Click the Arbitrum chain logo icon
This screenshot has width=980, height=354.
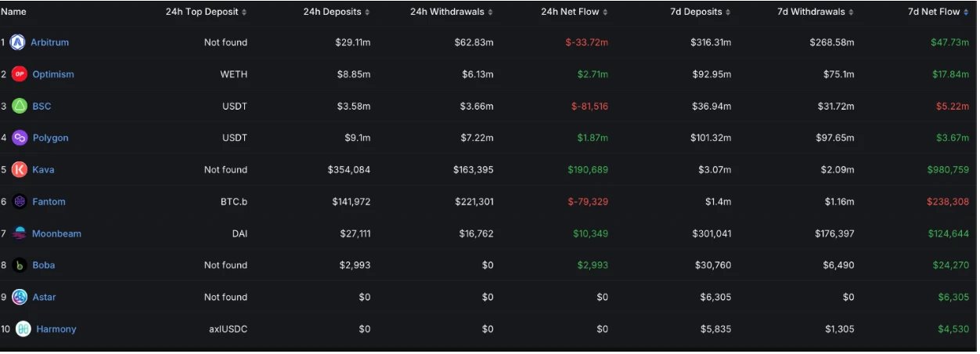tap(17, 42)
